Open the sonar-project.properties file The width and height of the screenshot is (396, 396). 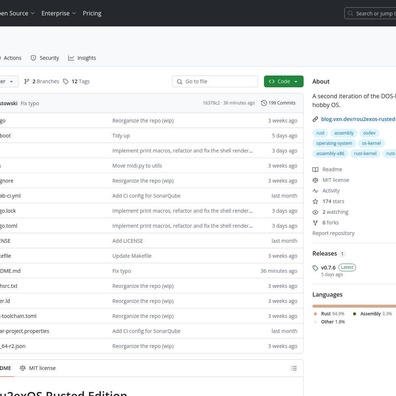24,331
